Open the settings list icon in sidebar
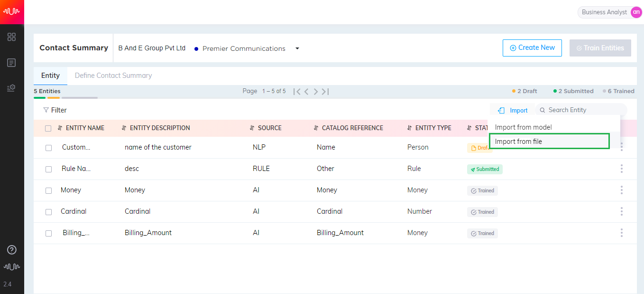The width and height of the screenshot is (644, 294). pyautogui.click(x=12, y=88)
